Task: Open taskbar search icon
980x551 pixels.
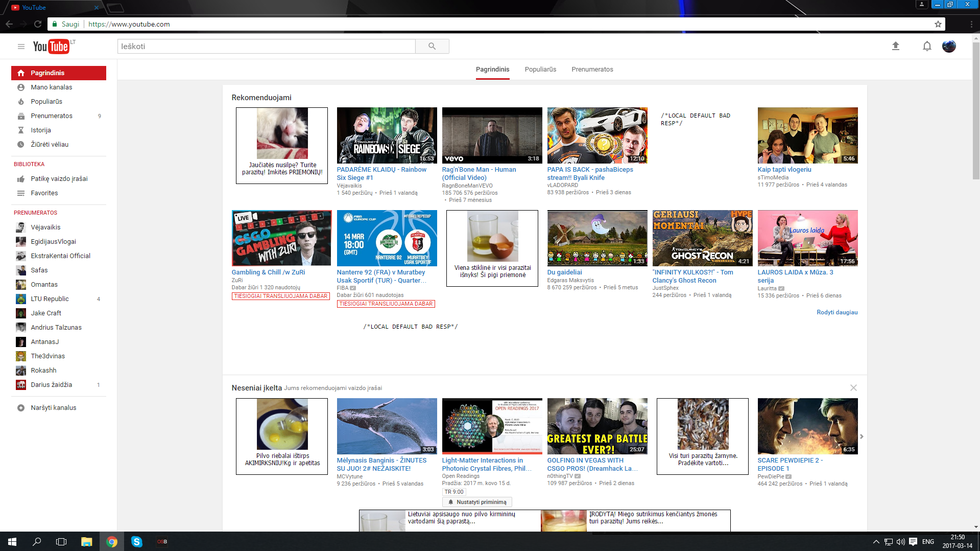Action: pyautogui.click(x=37, y=542)
